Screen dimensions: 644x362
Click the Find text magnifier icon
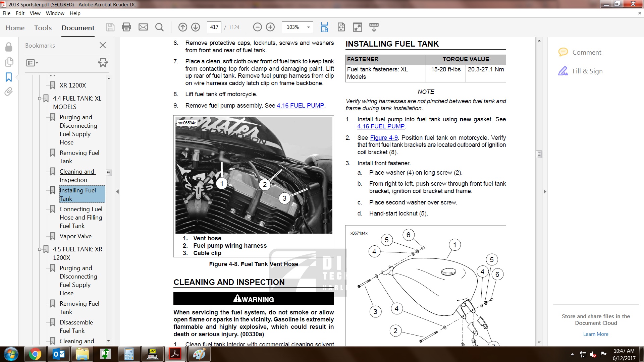160,27
